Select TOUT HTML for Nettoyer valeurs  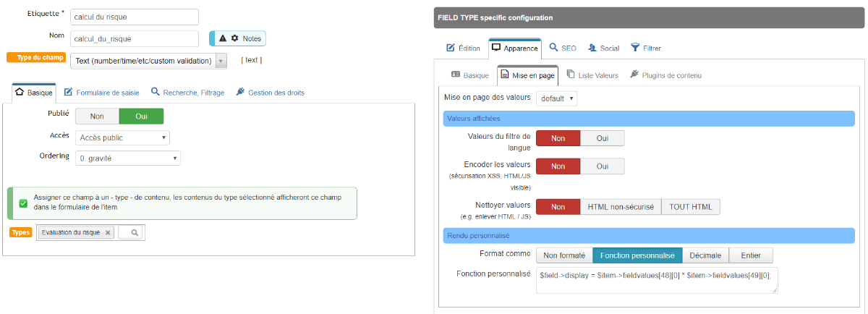click(x=690, y=207)
